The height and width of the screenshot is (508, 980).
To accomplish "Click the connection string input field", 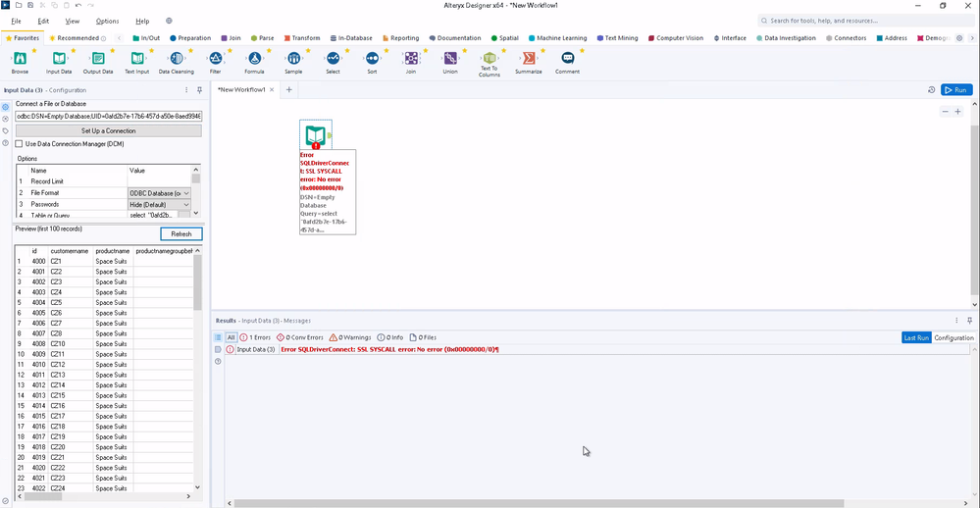I will click(x=109, y=117).
